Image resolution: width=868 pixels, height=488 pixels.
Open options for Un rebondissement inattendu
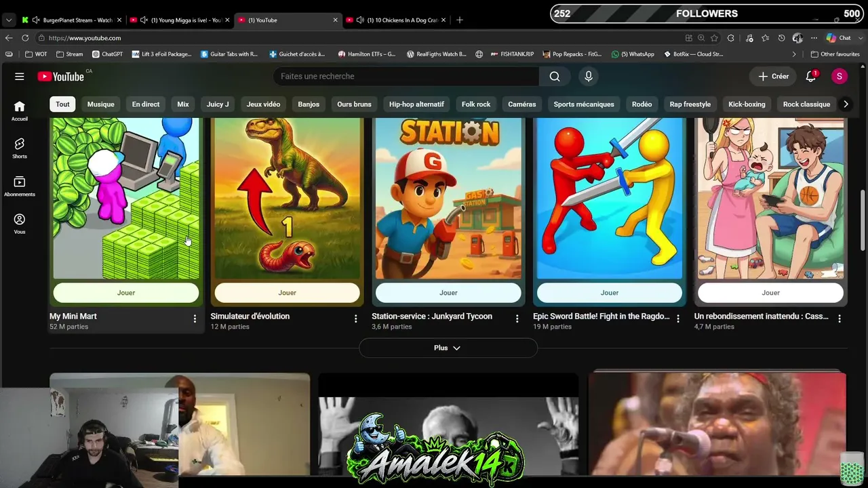click(840, 319)
